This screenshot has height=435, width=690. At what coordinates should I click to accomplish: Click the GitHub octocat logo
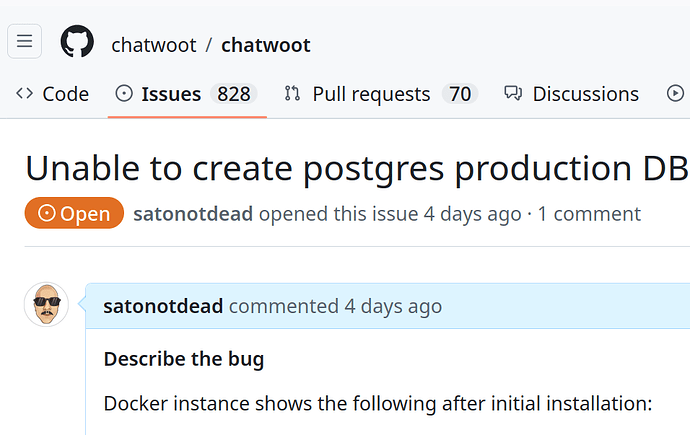click(x=77, y=43)
